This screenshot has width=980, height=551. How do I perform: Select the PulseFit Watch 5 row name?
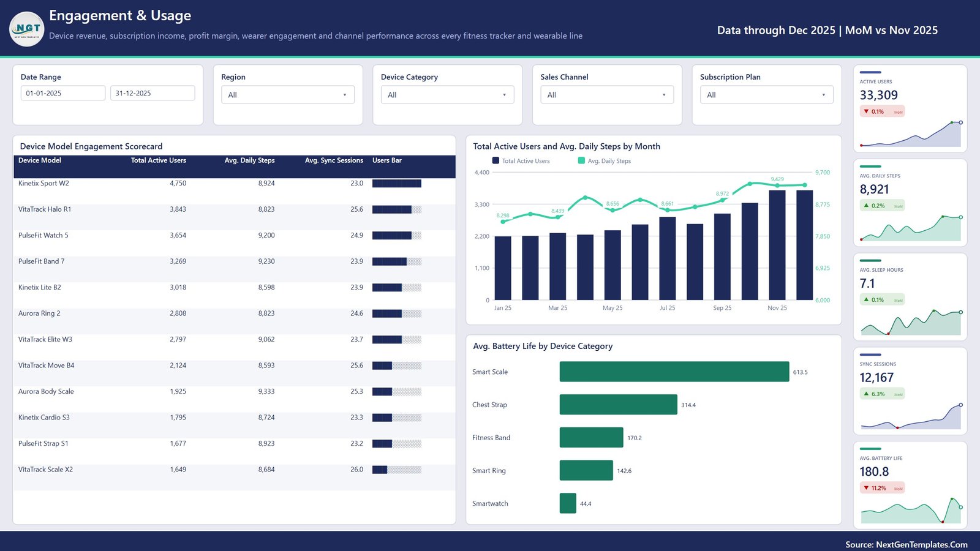click(43, 235)
